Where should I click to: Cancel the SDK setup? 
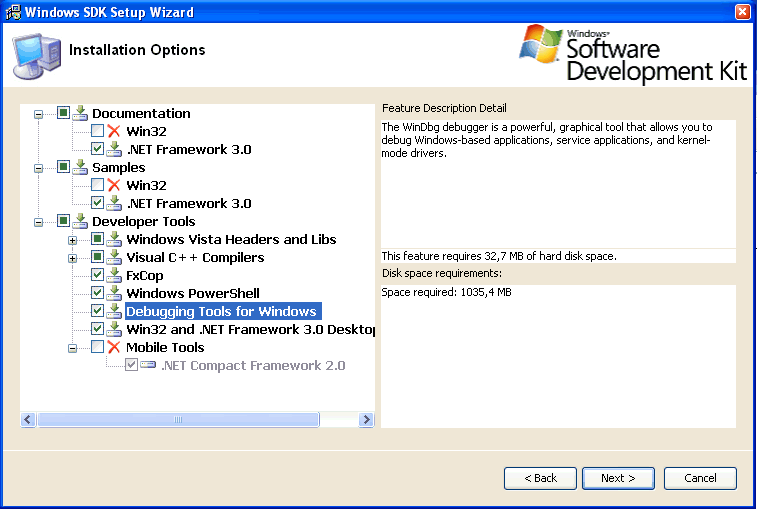tap(700, 478)
